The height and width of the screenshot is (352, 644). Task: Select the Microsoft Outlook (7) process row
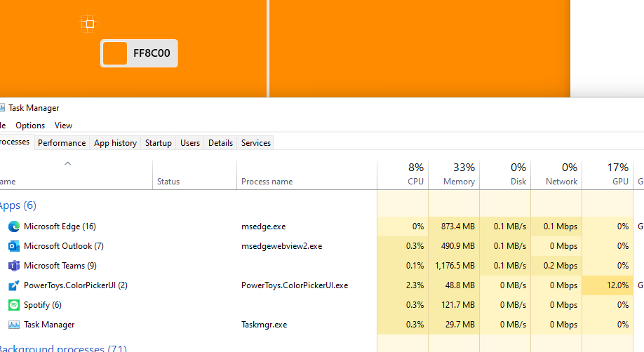[x=322, y=246]
